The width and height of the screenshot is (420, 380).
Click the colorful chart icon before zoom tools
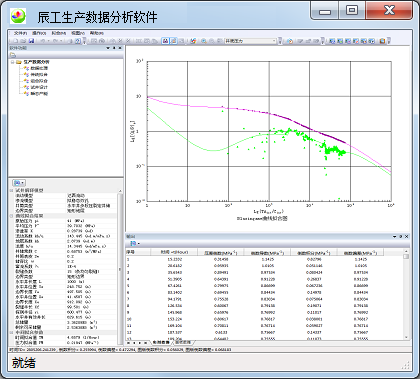[193, 41]
